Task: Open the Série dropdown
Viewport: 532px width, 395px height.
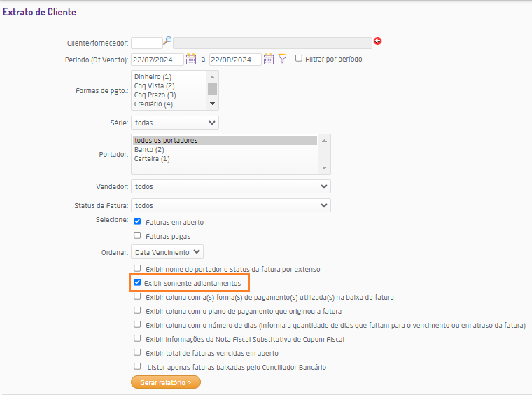Action: tap(175, 123)
